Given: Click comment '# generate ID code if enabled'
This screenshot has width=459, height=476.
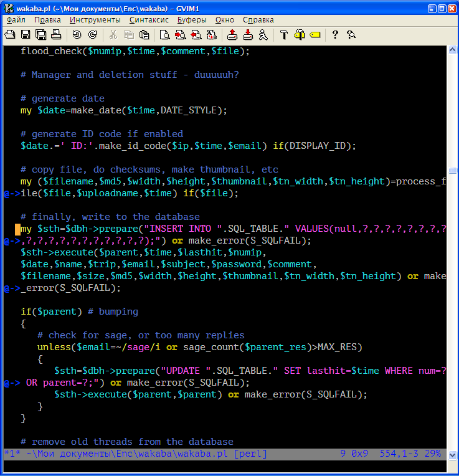Looking at the screenshot, I should click(102, 134).
